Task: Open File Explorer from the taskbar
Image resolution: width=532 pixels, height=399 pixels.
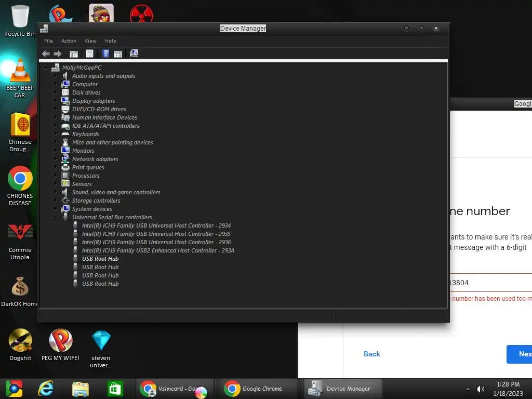Action: pyautogui.click(x=81, y=389)
